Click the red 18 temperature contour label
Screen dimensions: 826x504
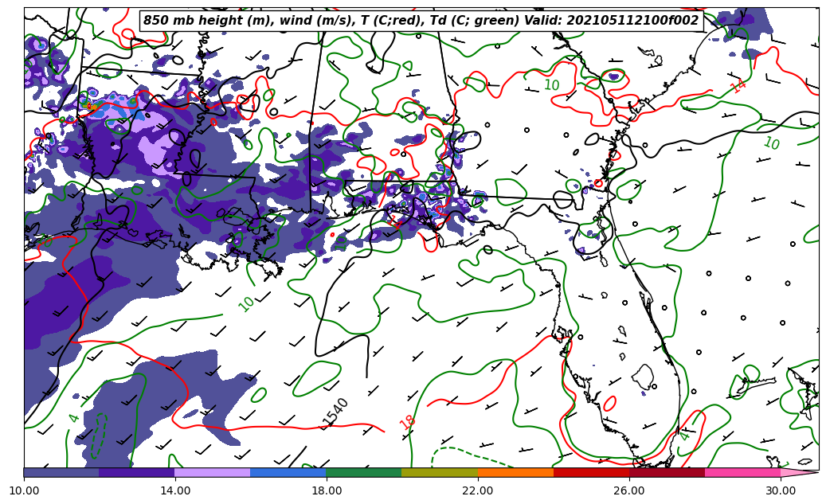tap(407, 422)
